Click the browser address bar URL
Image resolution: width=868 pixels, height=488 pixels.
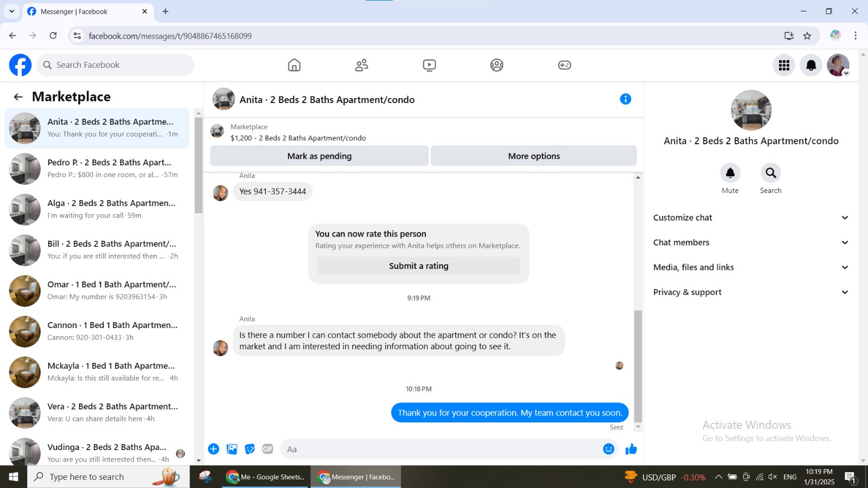pyautogui.click(x=170, y=36)
